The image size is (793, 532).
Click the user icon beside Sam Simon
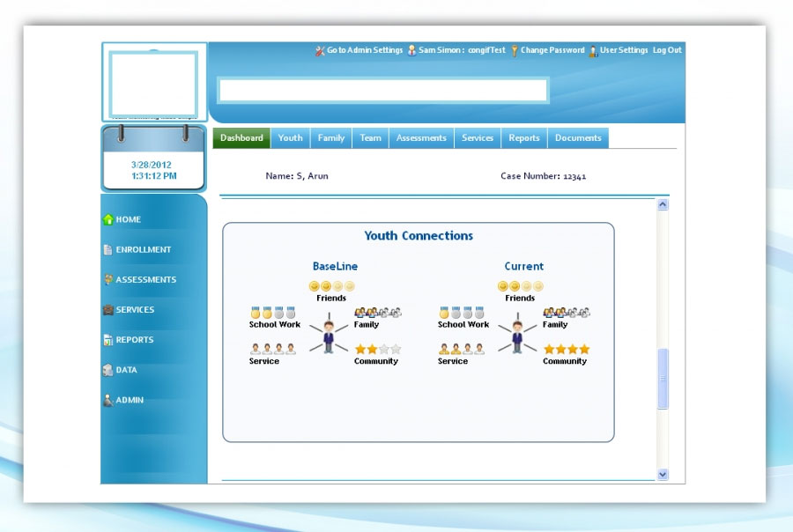coord(412,50)
